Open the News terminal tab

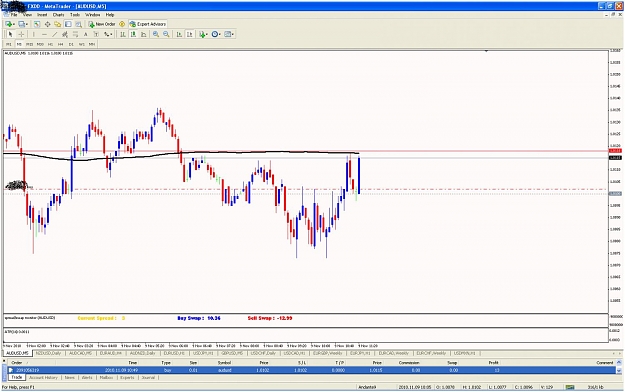pos(70,378)
